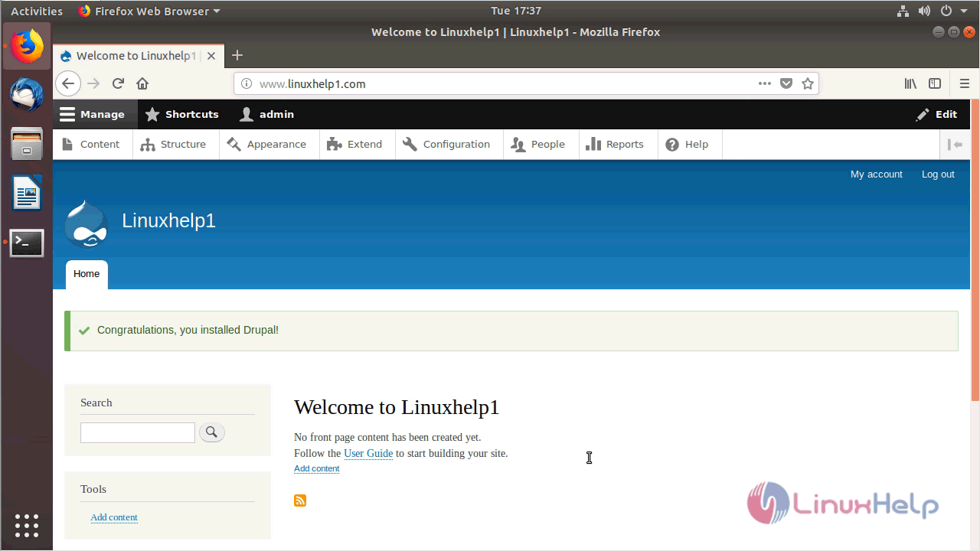Open network status in system tray
The height and width of the screenshot is (551, 980).
pyautogui.click(x=902, y=11)
